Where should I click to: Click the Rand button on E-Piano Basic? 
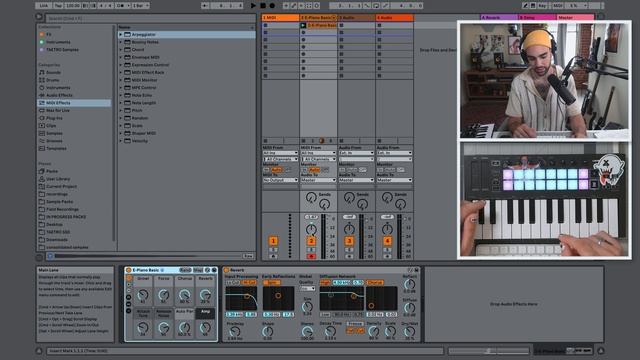185,270
